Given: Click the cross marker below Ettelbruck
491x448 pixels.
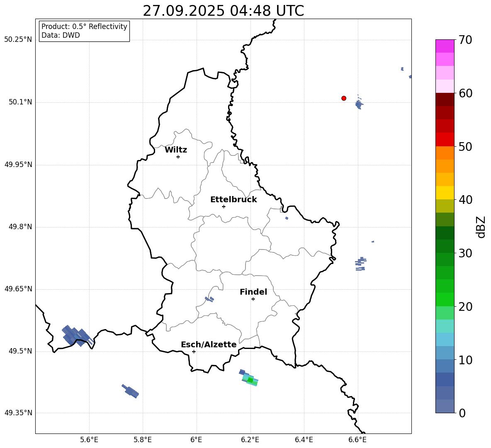Looking at the screenshot, I should point(224,206).
